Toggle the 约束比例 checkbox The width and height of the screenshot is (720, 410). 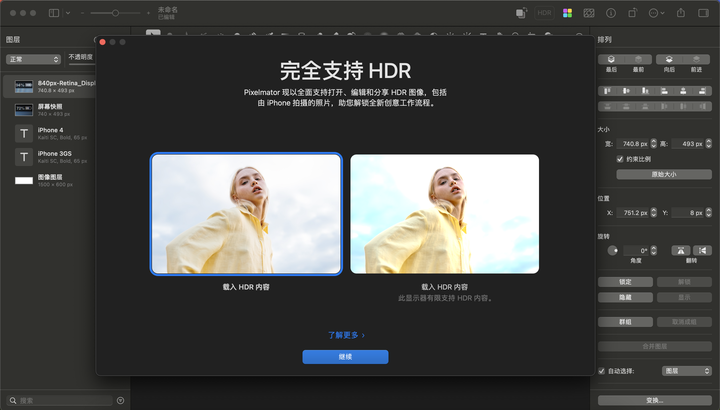click(x=620, y=159)
